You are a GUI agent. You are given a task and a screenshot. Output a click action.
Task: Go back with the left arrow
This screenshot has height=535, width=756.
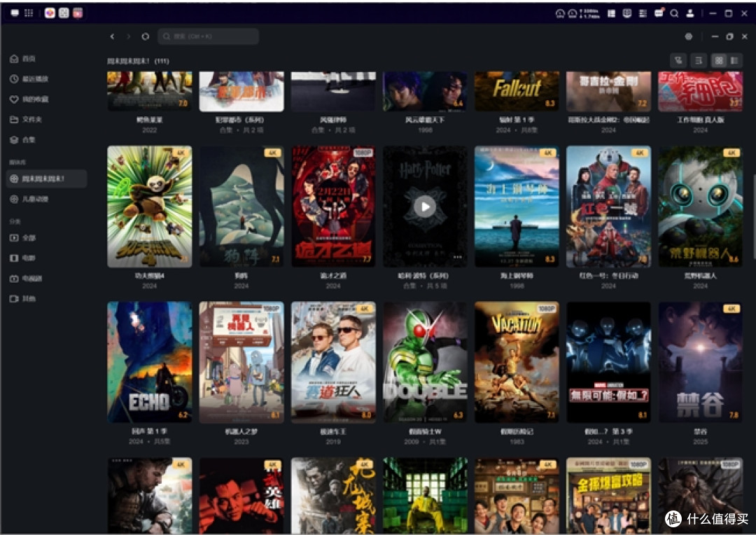point(112,36)
